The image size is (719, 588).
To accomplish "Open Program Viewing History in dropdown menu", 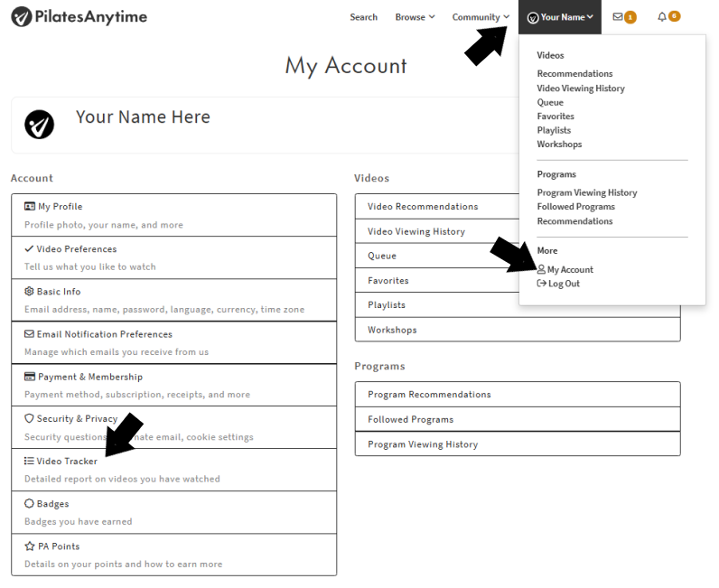I will (587, 192).
